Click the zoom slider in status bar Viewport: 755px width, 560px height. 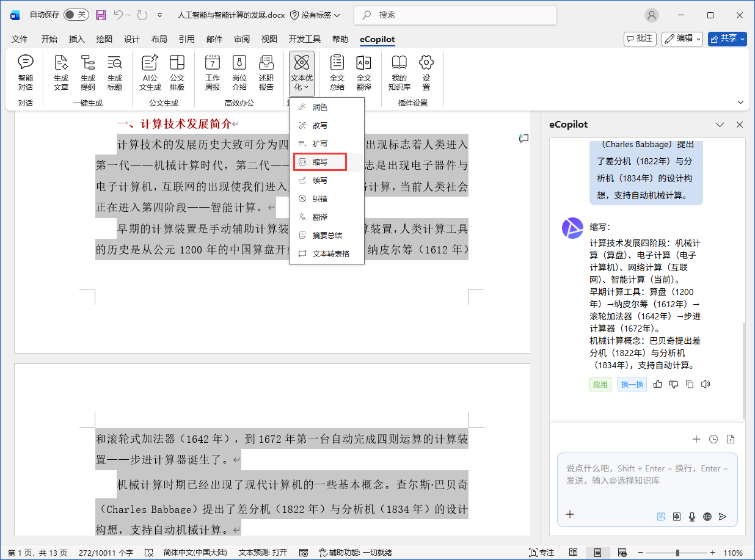pos(677,553)
